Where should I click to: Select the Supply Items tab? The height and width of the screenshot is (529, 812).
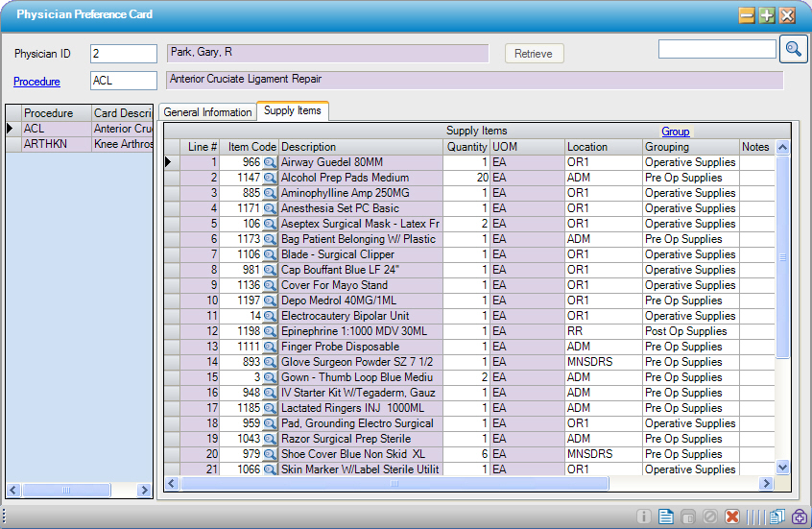coord(292,111)
